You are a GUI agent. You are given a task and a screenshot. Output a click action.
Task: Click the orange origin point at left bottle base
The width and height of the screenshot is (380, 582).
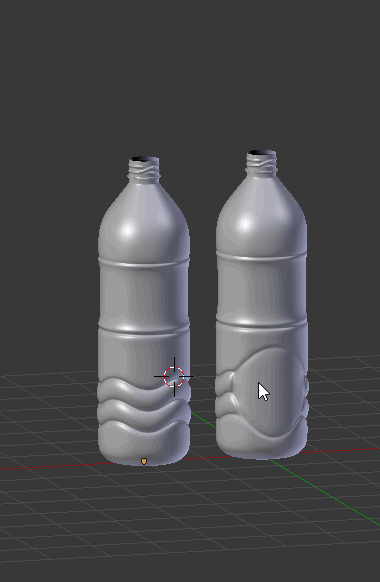tap(144, 461)
